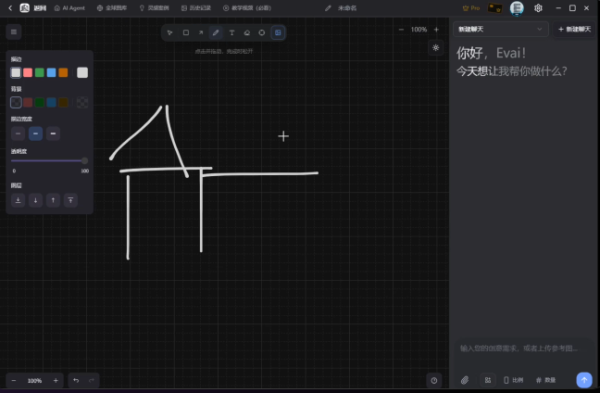Open the chat selection dropdown
Image resolution: width=600 pixels, height=393 pixels.
[501, 29]
